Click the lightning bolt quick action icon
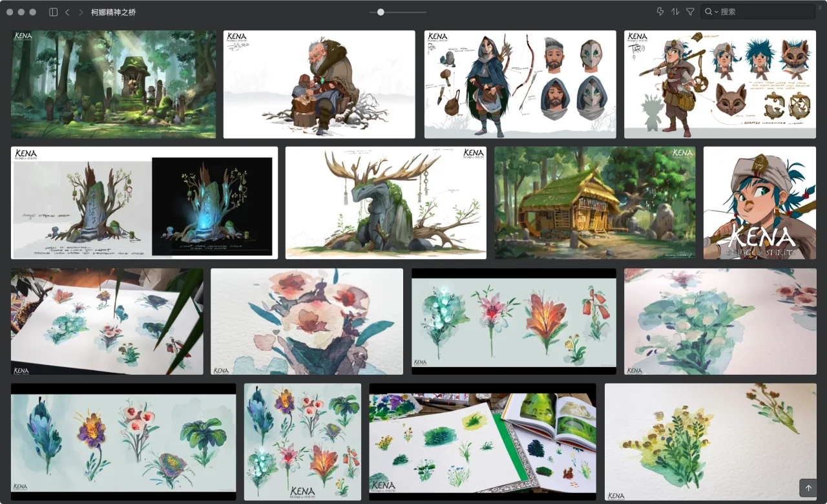The image size is (827, 504). pos(660,12)
